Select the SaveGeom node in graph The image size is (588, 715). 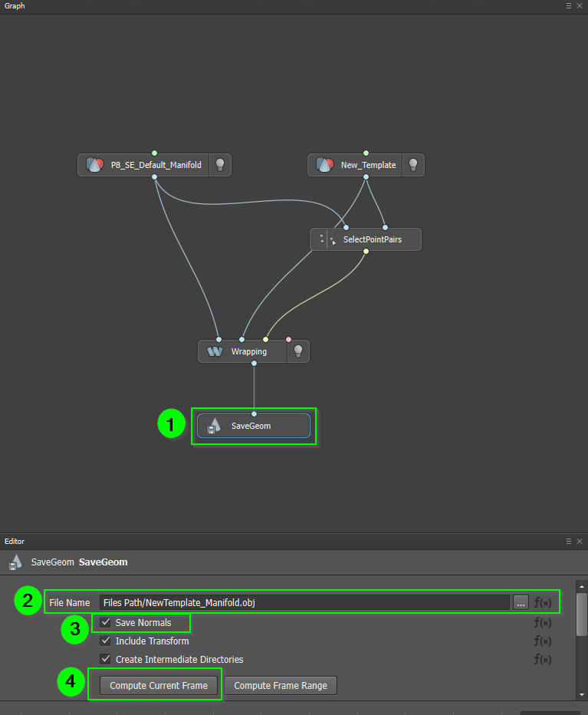click(254, 426)
